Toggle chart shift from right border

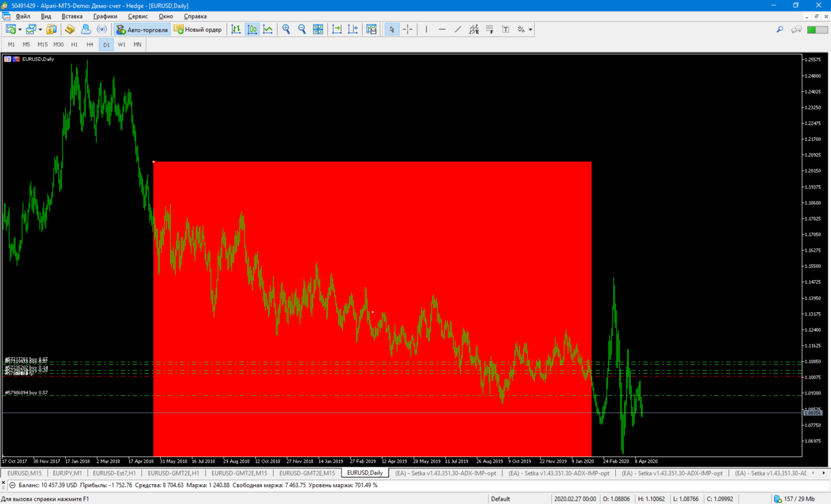pyautogui.click(x=353, y=30)
